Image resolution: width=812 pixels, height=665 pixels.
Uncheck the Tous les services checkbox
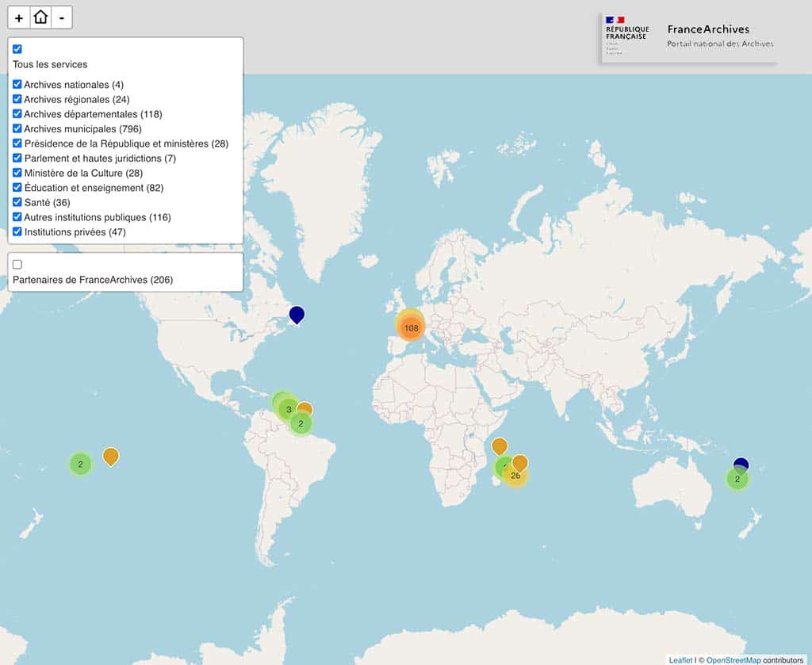(x=17, y=49)
